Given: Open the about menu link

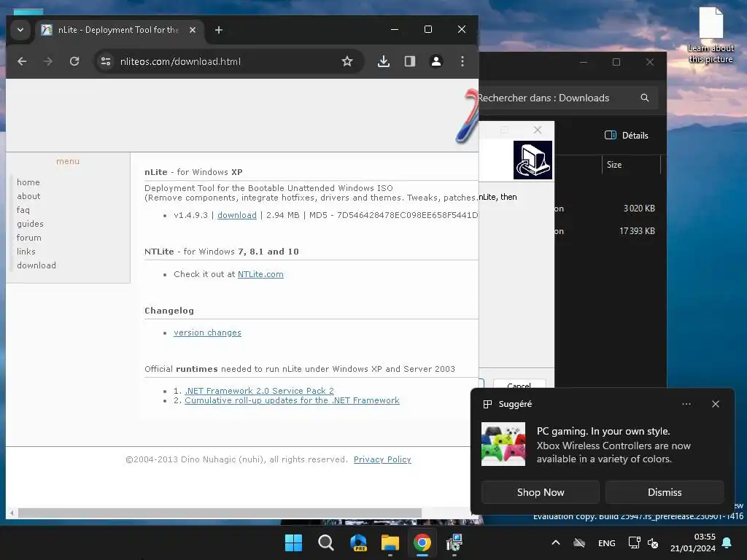Looking at the screenshot, I should (x=28, y=196).
